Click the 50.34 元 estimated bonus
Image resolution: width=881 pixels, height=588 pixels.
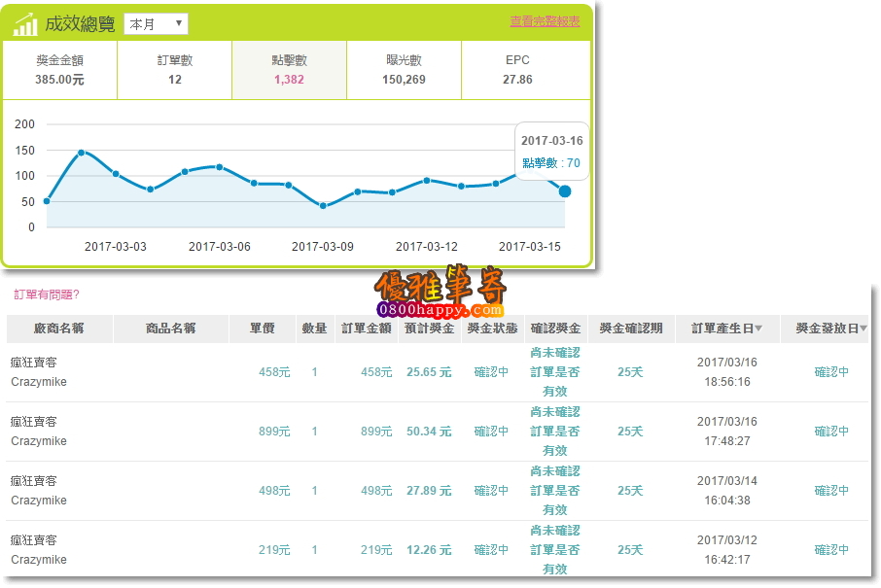tap(429, 432)
